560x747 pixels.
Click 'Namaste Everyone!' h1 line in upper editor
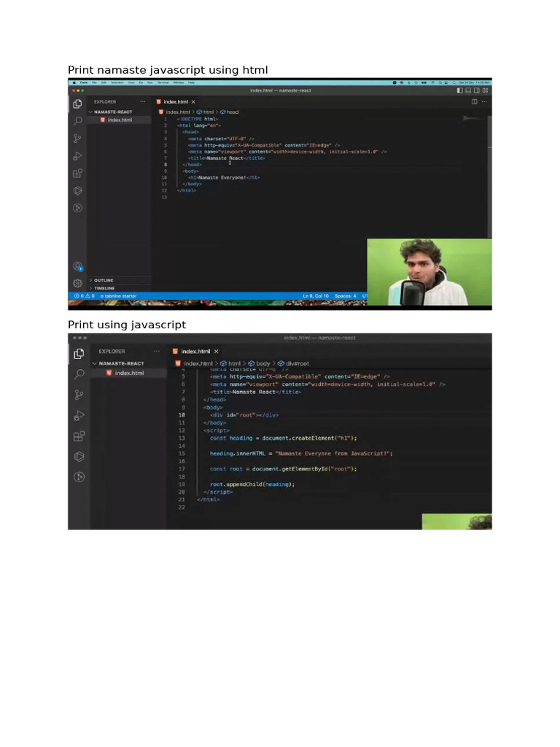[x=224, y=177]
